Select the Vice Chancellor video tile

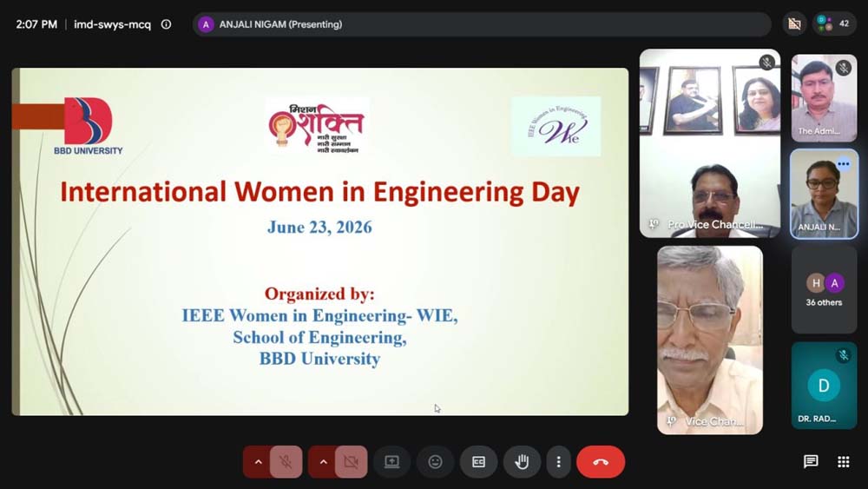710,340
